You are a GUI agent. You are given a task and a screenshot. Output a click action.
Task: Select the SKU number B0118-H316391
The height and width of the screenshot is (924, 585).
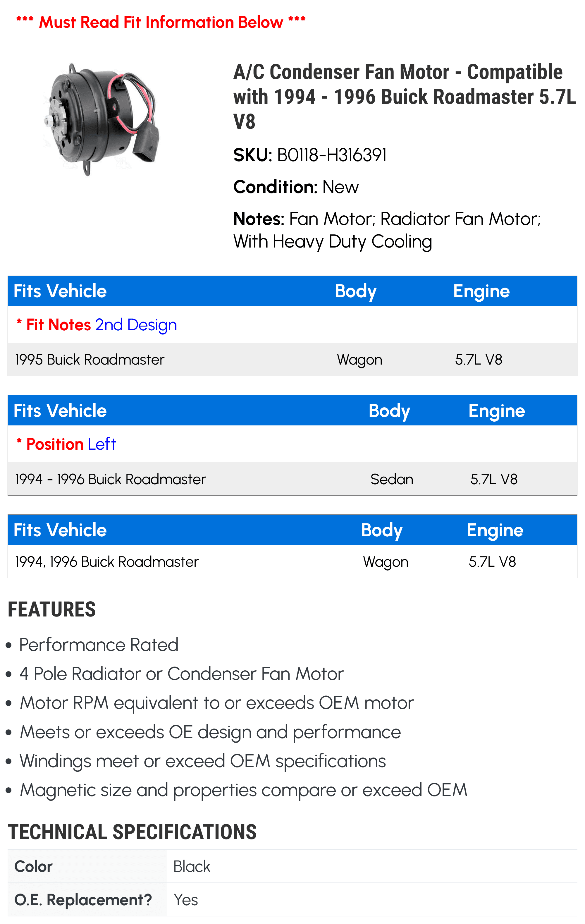[332, 155]
